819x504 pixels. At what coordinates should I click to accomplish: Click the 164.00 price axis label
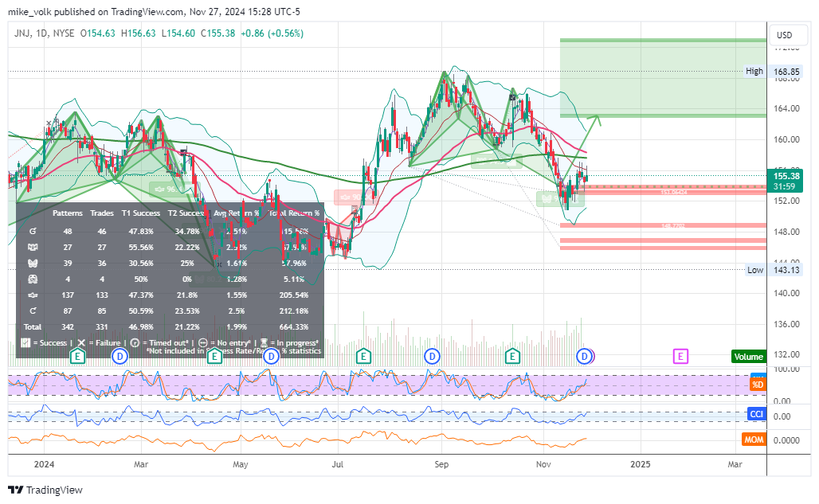786,108
